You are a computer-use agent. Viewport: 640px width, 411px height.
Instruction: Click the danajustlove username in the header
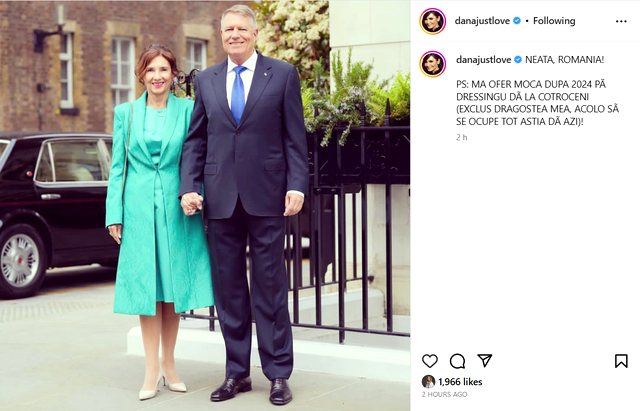[482, 21]
